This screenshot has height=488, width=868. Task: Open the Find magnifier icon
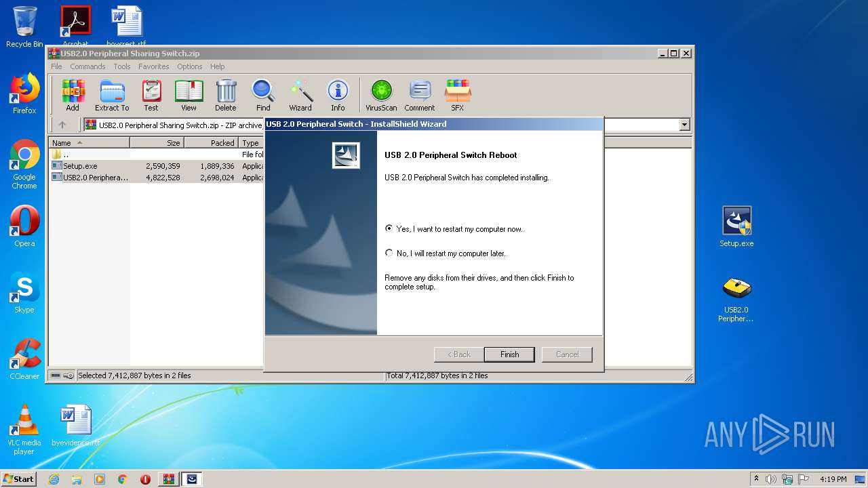pos(263,95)
